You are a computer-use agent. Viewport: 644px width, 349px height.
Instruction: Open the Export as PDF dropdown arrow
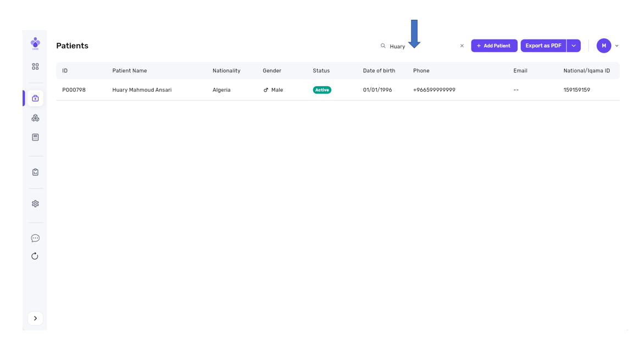pos(574,46)
